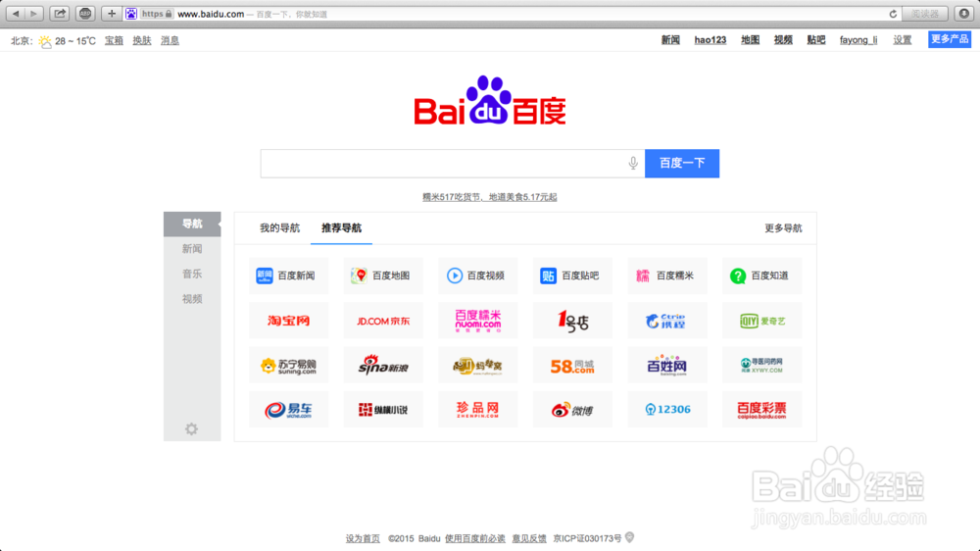Open the 设置 link in the top navigation
The height and width of the screenshot is (551, 980).
[902, 40]
